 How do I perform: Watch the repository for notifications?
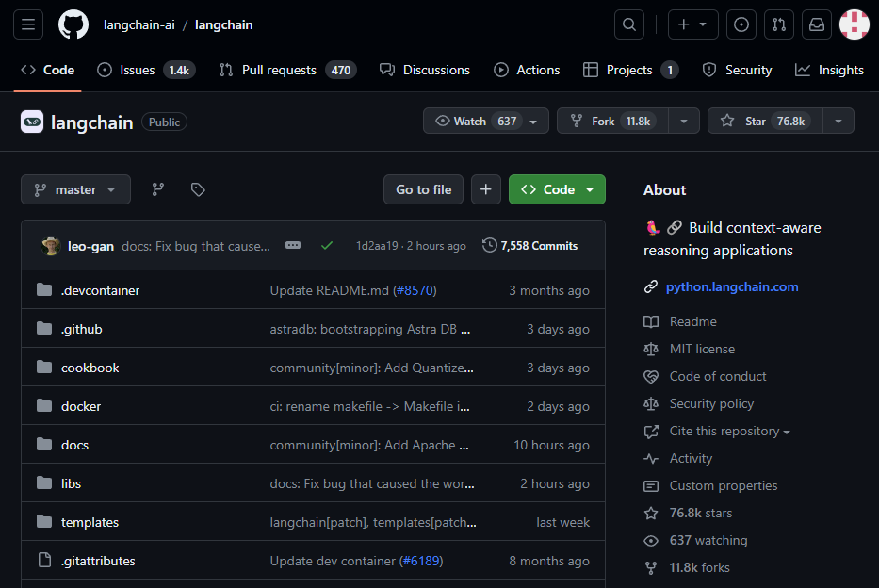point(477,121)
